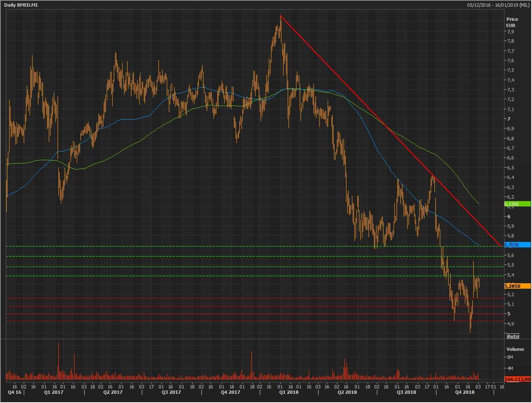The height and width of the screenshot is (403, 532).
Task: Click the 8M volume axis label
Action: (x=510, y=358)
